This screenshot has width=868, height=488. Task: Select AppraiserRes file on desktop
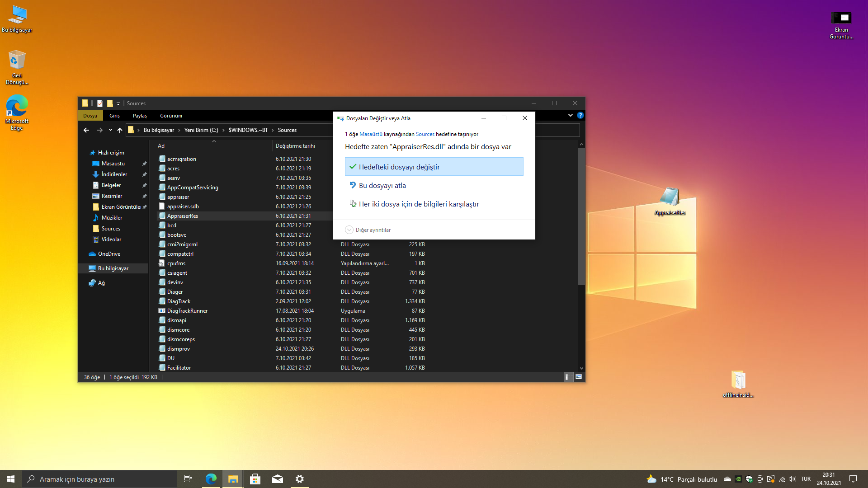click(670, 201)
